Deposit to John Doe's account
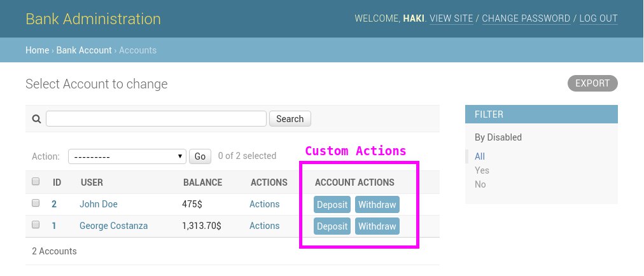The image size is (644, 276). [x=332, y=205]
